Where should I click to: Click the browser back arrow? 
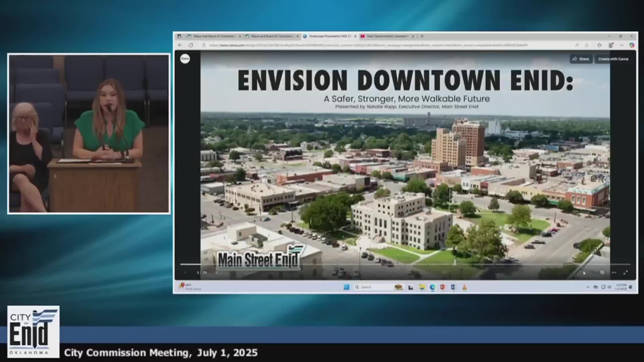tap(180, 45)
